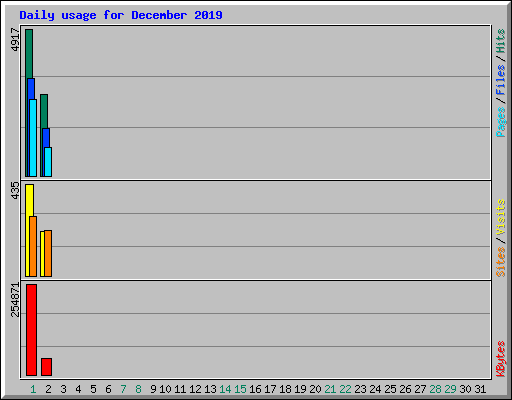
Task: Click the yellow Visits bar for day 1
Action: tap(29, 200)
